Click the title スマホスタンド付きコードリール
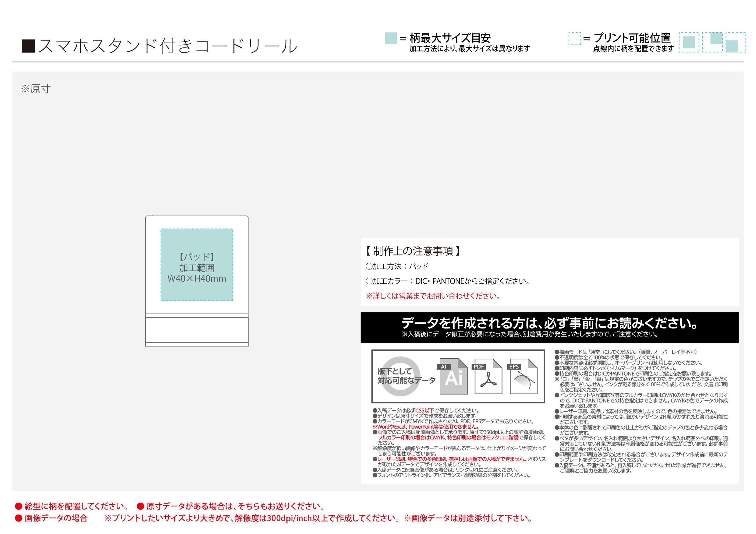 [x=168, y=46]
